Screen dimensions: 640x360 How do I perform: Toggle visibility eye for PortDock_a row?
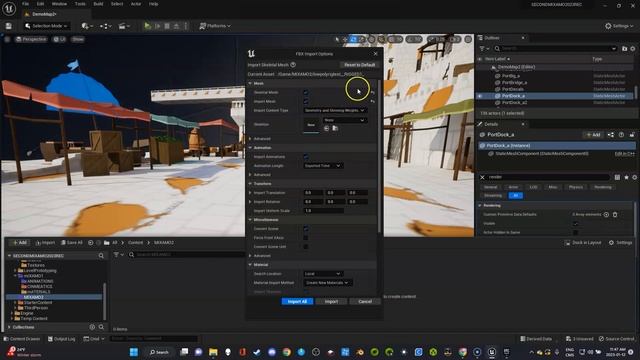tap(480, 96)
